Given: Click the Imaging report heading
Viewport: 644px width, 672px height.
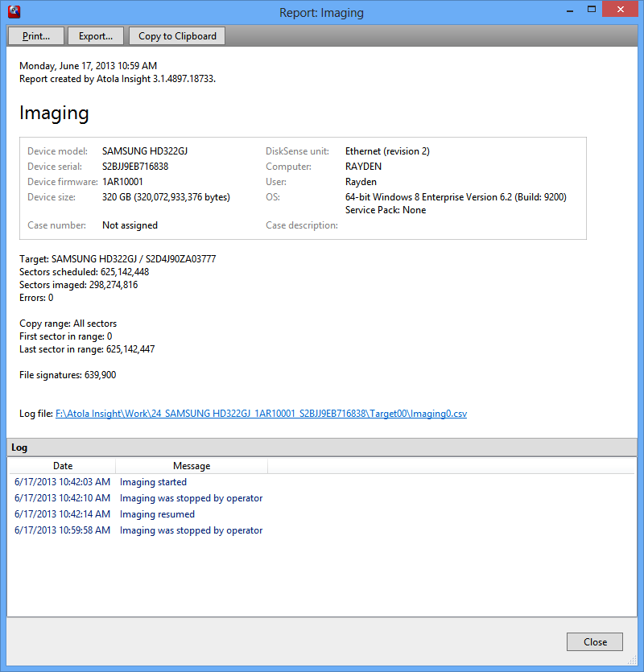Looking at the screenshot, I should 54,113.
